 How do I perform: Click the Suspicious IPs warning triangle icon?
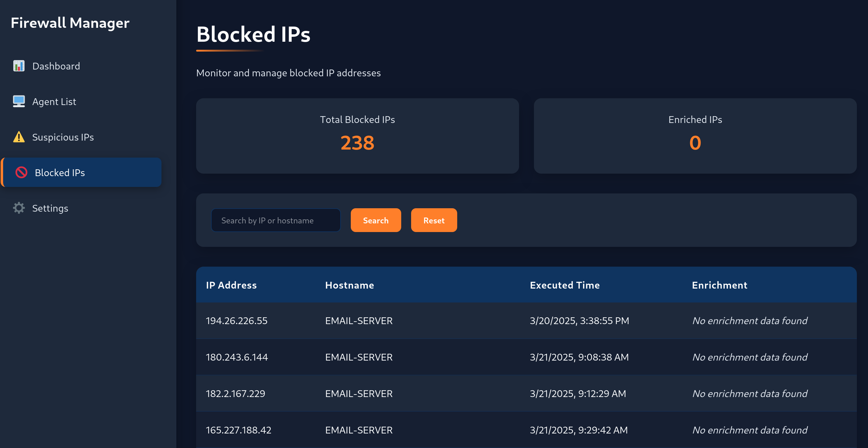coord(19,137)
